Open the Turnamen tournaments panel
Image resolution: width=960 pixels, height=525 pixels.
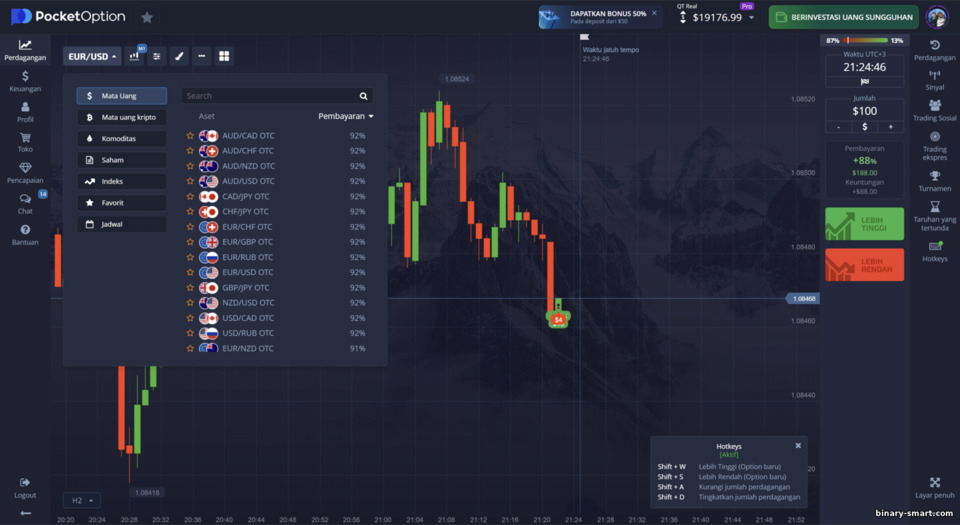tap(934, 181)
